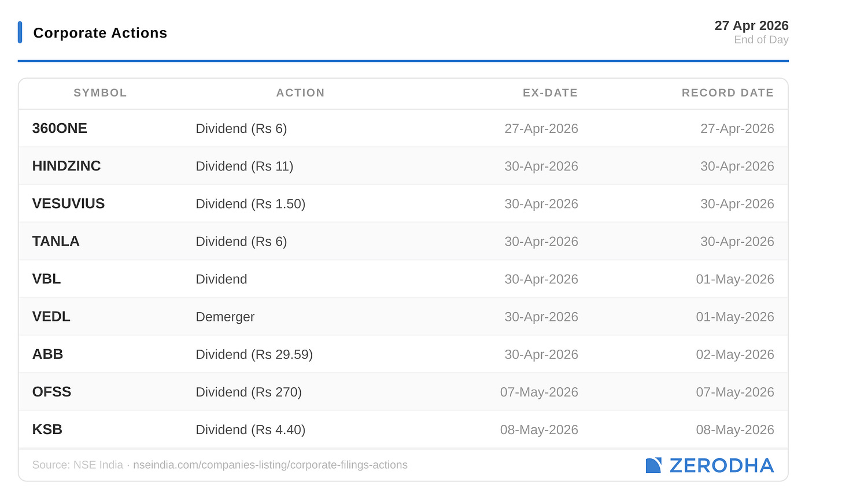This screenshot has height=504, width=842.
Task: Click Dividend (Rs 11) action
Action: pyautogui.click(x=244, y=166)
